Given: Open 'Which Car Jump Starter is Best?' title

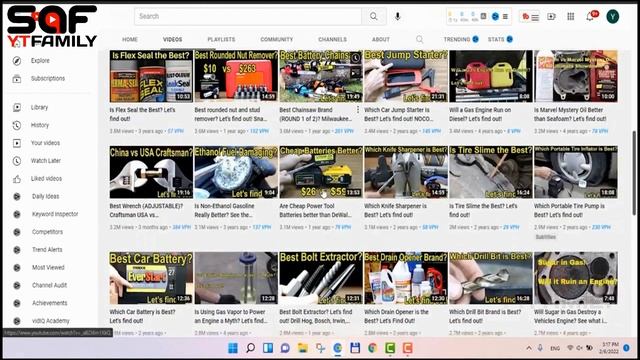Looking at the screenshot, I should point(399,114).
